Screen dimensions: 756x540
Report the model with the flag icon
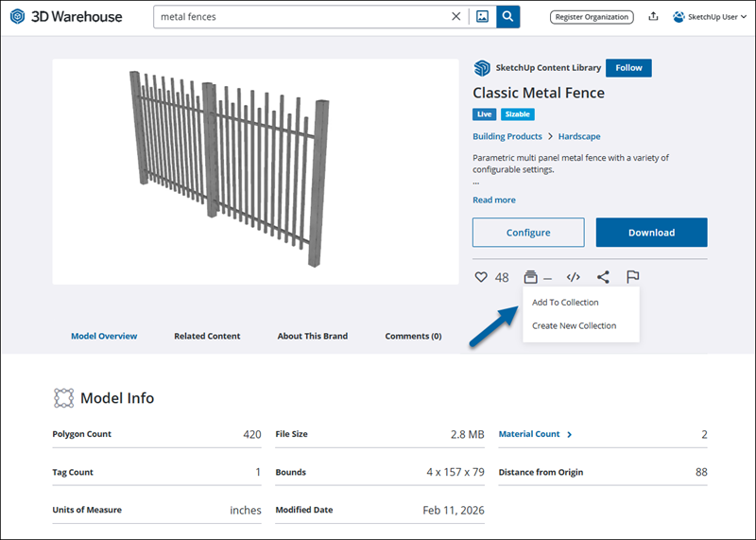point(632,277)
